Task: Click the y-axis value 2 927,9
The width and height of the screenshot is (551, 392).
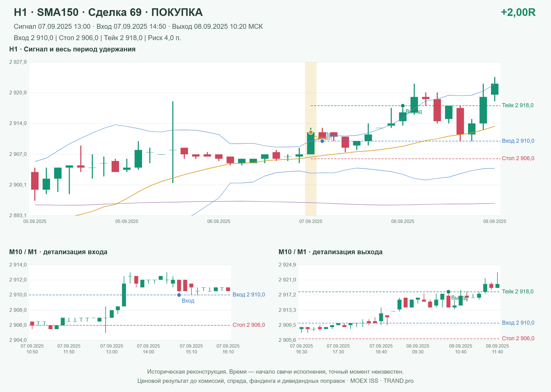Action: tap(18, 62)
